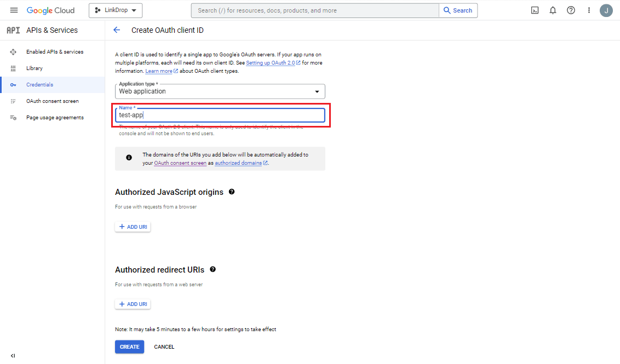Open the help question mark menu
The width and height of the screenshot is (620, 364).
[x=571, y=10]
